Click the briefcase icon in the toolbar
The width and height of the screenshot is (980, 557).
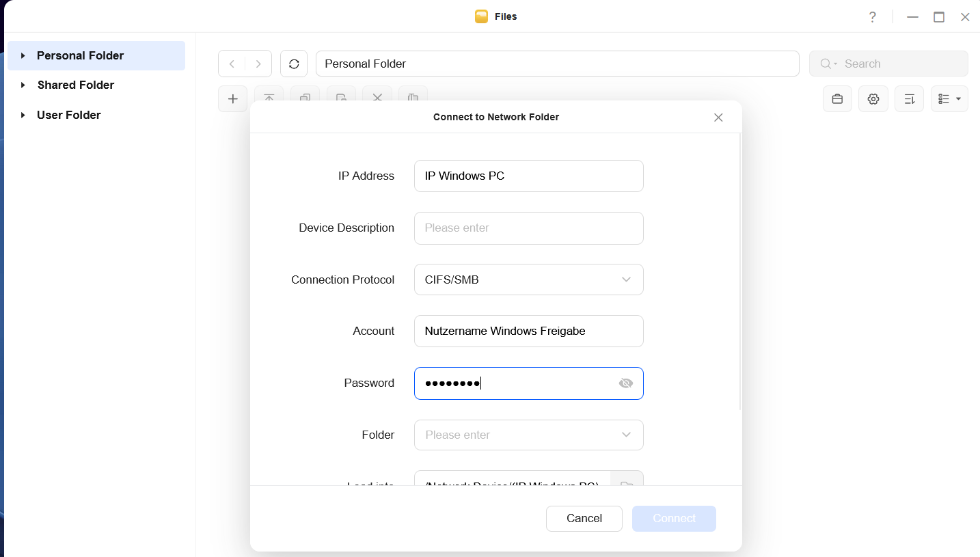point(837,99)
